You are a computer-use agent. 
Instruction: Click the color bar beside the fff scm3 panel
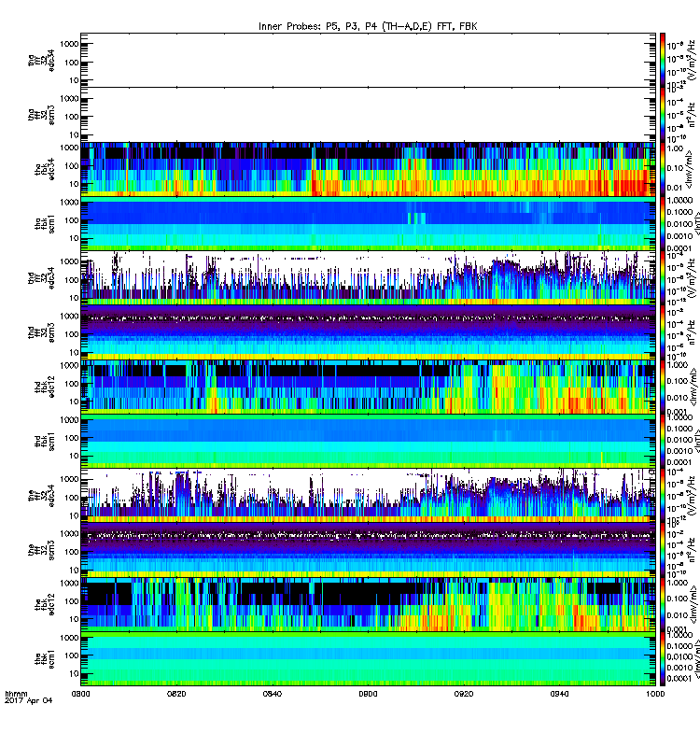tap(663, 550)
